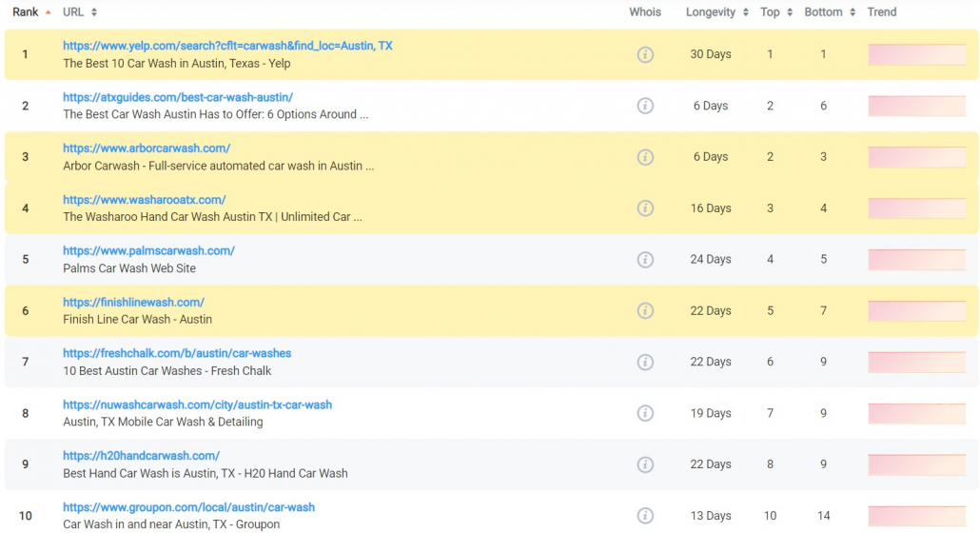Viewport: 980px width, 533px height.
Task: Click the '13 Days' longevity value
Action: (x=711, y=516)
